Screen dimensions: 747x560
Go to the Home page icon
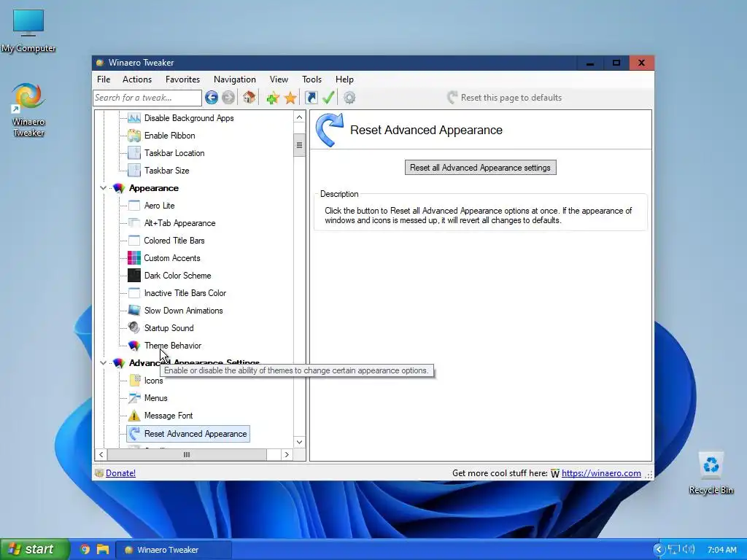(x=249, y=97)
